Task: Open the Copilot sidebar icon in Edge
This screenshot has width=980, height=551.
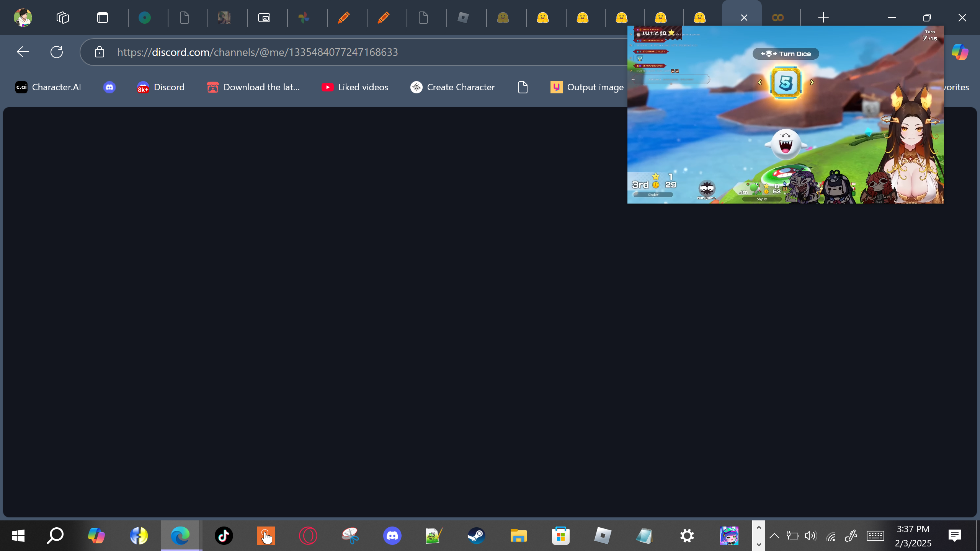Action: [960, 52]
